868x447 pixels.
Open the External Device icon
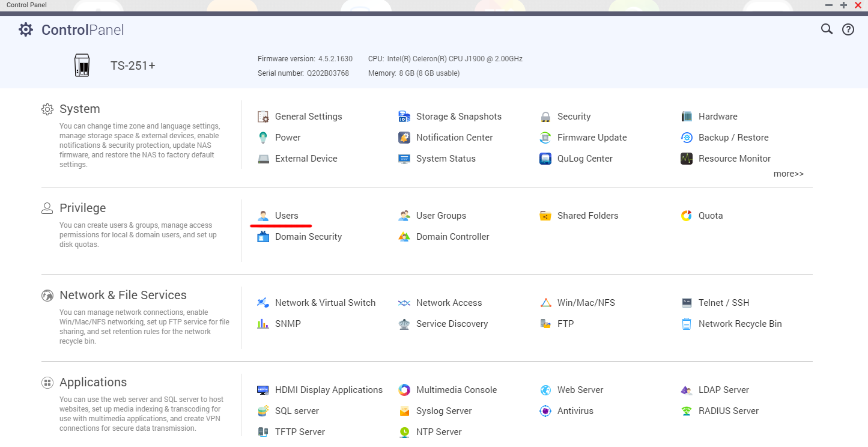(x=263, y=159)
